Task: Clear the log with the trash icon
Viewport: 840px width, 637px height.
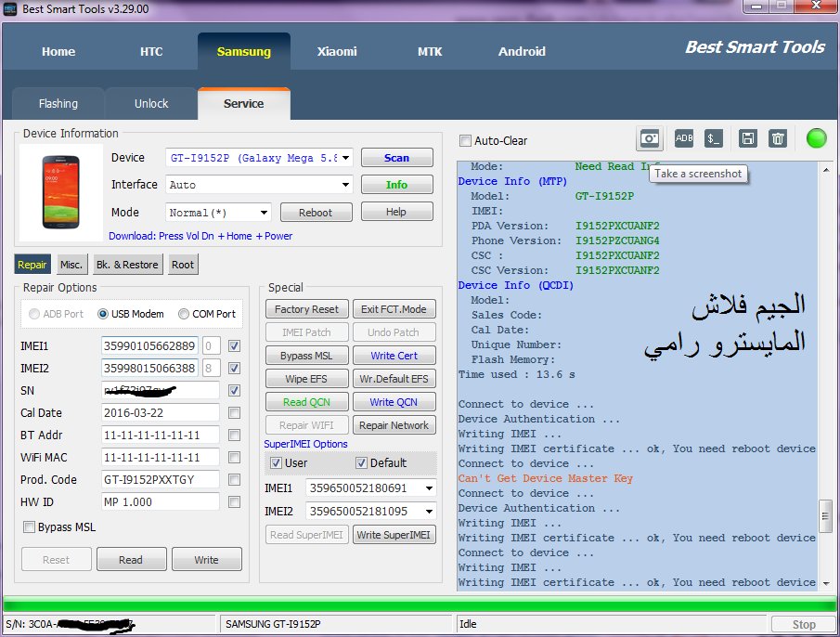Action: coord(778,138)
